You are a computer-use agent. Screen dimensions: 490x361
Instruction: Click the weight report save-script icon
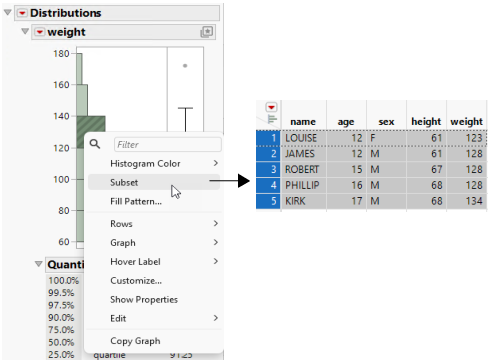point(207,32)
